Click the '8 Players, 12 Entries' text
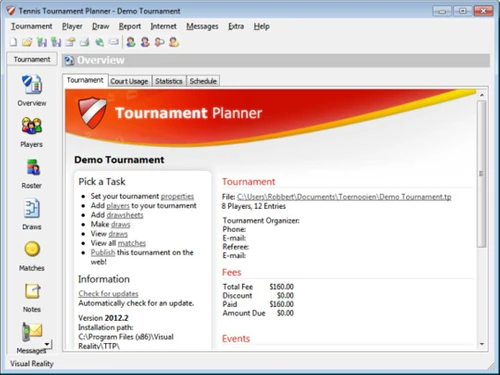Image resolution: width=500 pixels, height=375 pixels. click(254, 206)
